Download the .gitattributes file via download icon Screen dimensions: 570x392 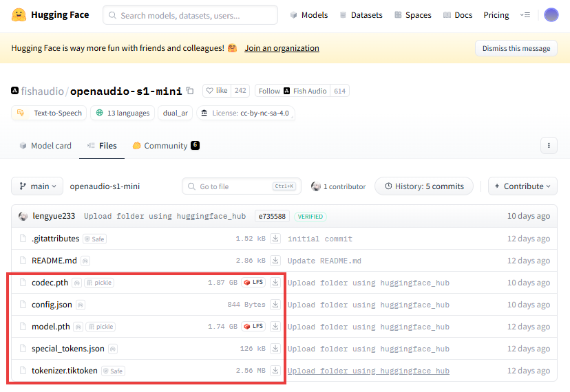coord(275,239)
